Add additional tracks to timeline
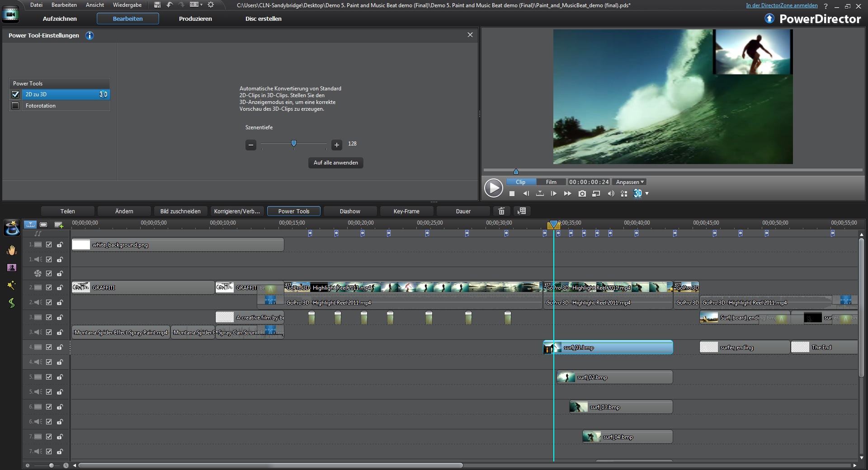 [x=59, y=224]
